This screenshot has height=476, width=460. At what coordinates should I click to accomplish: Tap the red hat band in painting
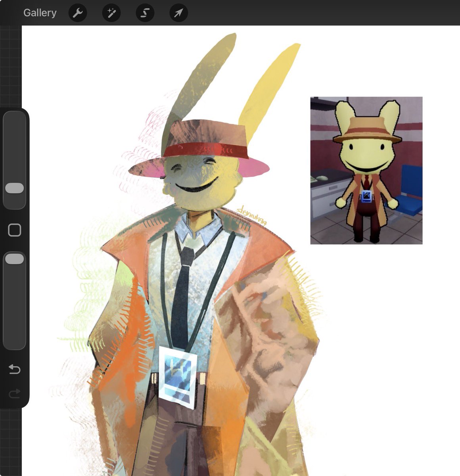pos(205,151)
